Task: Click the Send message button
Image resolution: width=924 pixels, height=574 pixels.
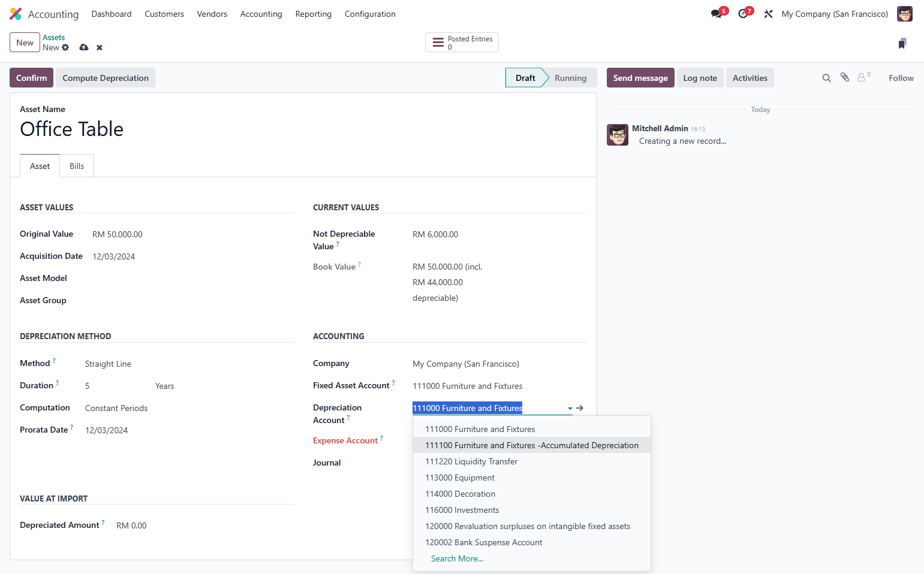Action: tap(640, 78)
